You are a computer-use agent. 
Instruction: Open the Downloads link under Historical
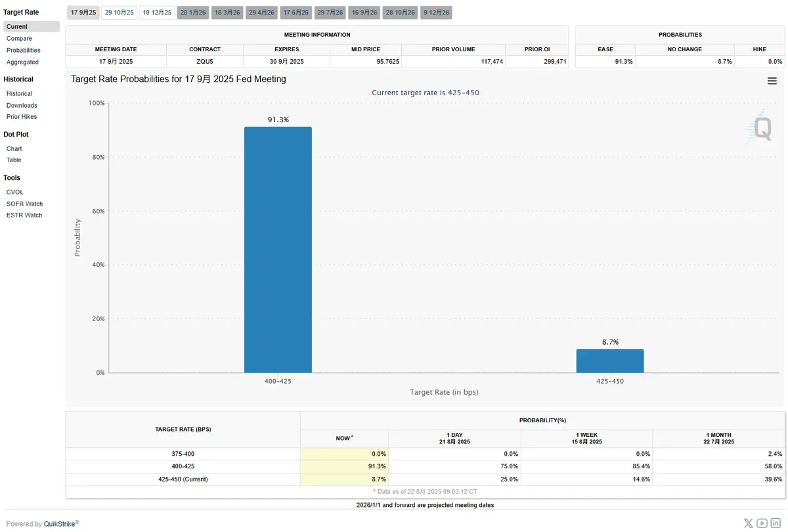tap(22, 106)
